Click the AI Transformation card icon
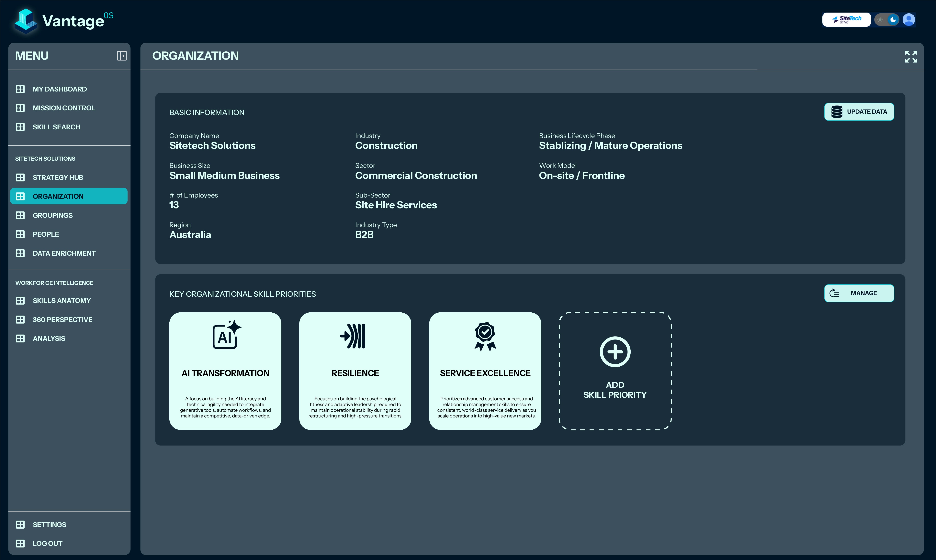The width and height of the screenshot is (936, 560). pyautogui.click(x=226, y=335)
